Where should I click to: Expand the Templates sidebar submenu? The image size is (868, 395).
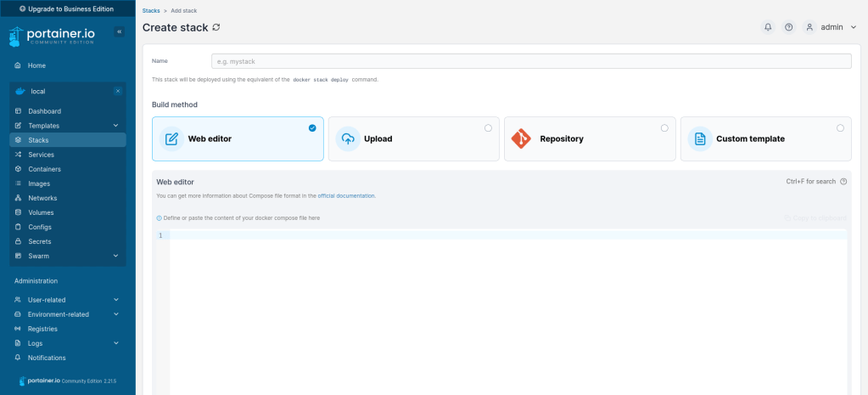[x=115, y=126]
